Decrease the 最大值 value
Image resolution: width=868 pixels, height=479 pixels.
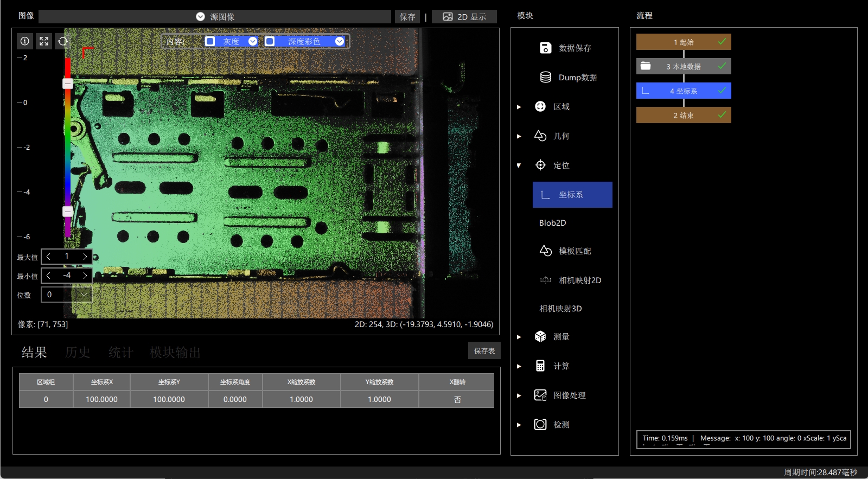(48, 257)
